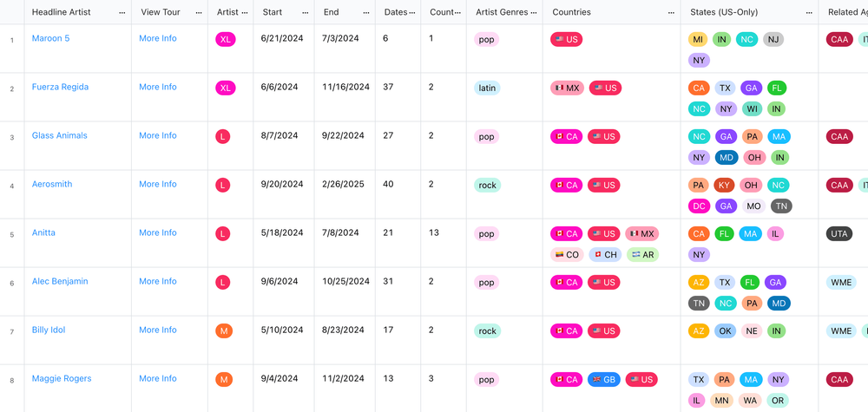Viewport: 868px width, 412px height.
Task: Click the XL size badge for Fuerza Regida
Action: point(226,88)
